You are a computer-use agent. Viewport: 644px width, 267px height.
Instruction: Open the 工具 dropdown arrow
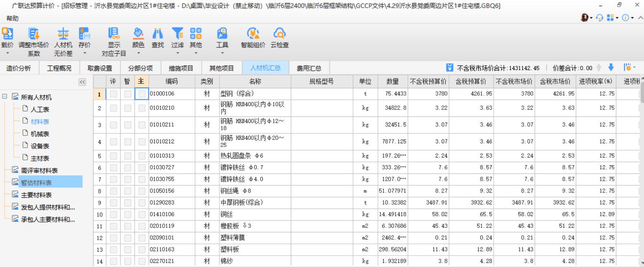222,53
